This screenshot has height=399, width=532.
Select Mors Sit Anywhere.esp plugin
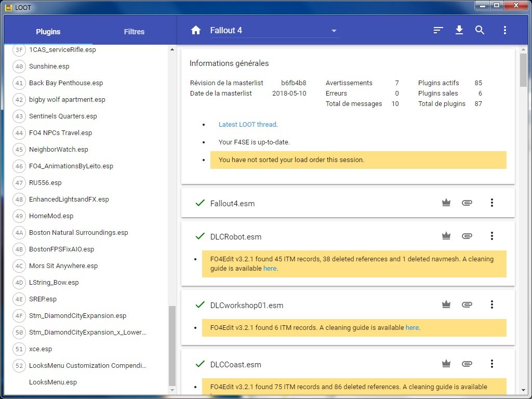click(63, 266)
